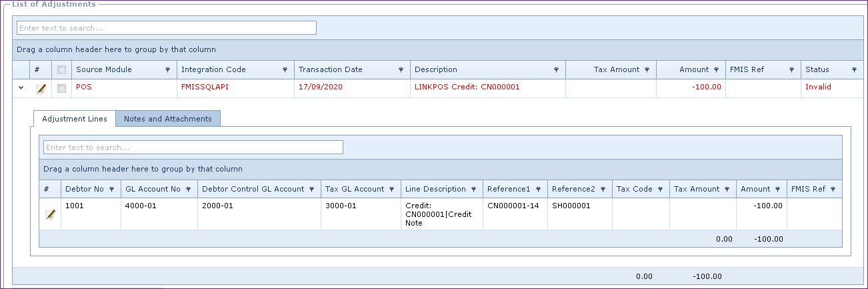
Task: Switch to Notes and Attachments tab
Action: click(x=168, y=119)
